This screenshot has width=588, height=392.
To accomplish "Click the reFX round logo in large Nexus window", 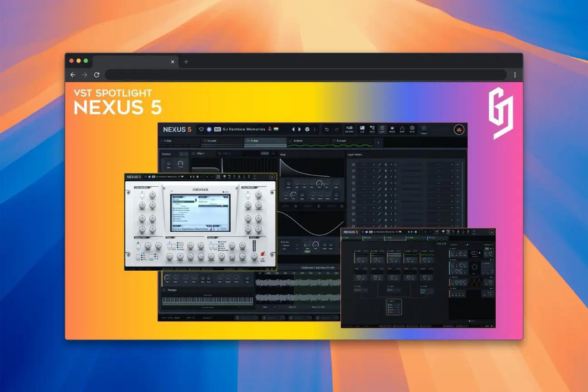I will (x=459, y=129).
